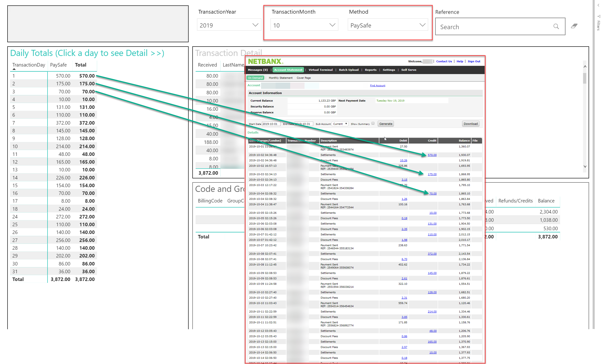Image resolution: width=602 pixels, height=364 pixels.
Task: Click the 175.00 settlement credit link
Action: tap(432, 174)
